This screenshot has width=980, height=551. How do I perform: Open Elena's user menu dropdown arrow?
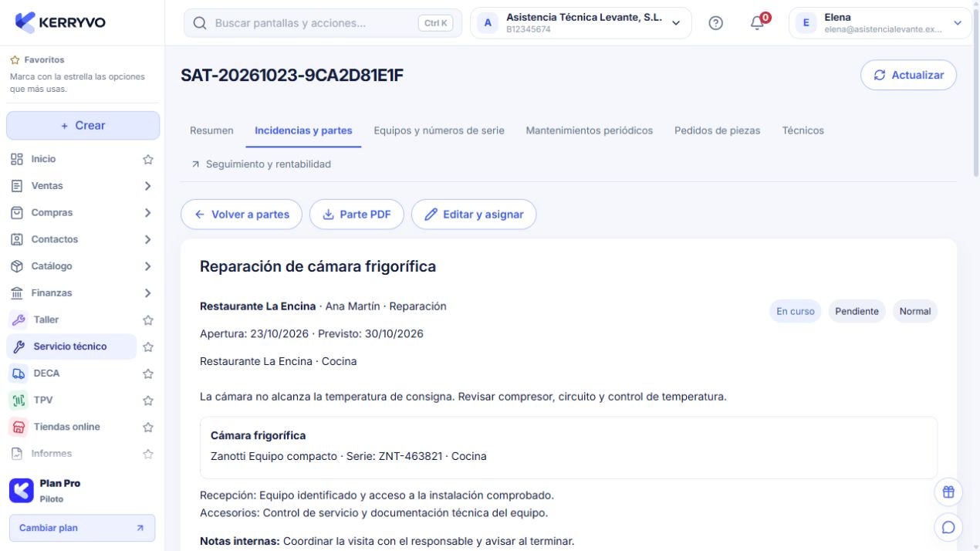click(958, 23)
